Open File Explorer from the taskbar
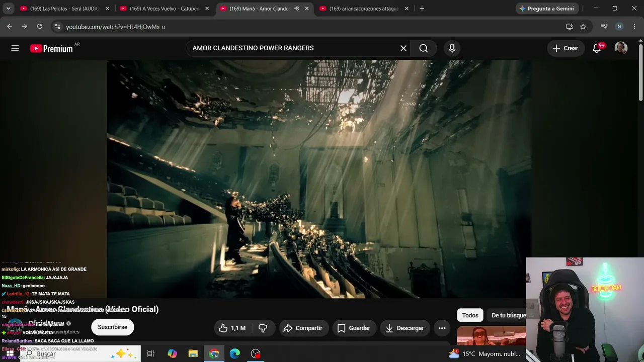 pyautogui.click(x=193, y=354)
